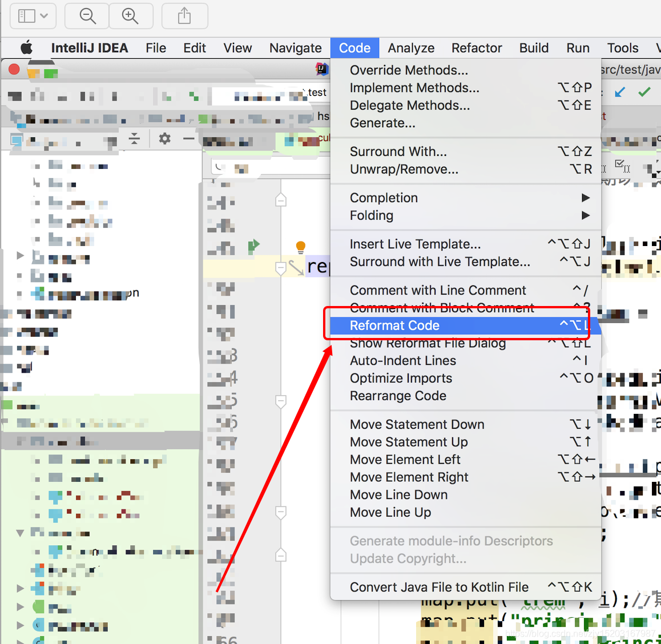Select Reformat Code menu item
The image size is (661, 644).
click(x=465, y=325)
